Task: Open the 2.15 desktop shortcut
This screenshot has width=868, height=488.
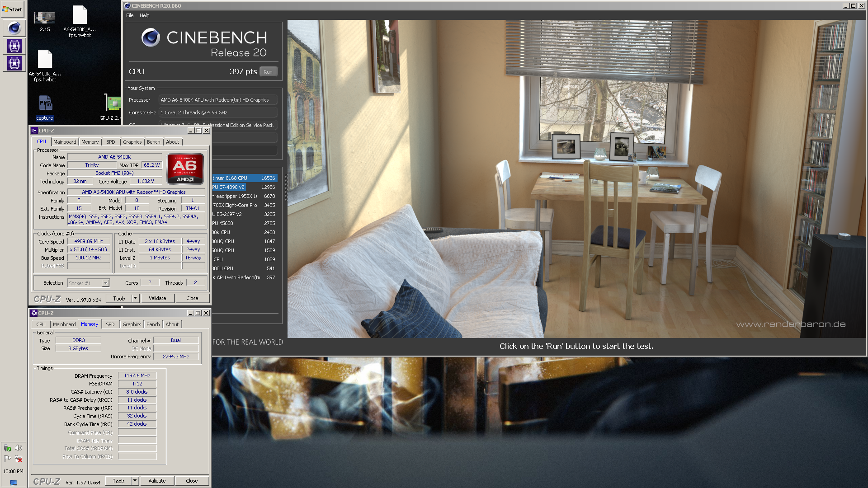Action: (44, 21)
